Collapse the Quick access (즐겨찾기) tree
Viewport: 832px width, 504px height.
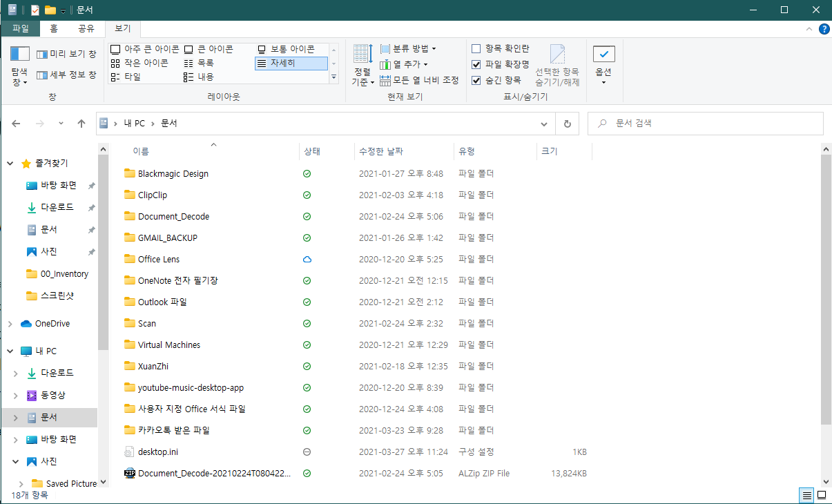[x=10, y=164]
